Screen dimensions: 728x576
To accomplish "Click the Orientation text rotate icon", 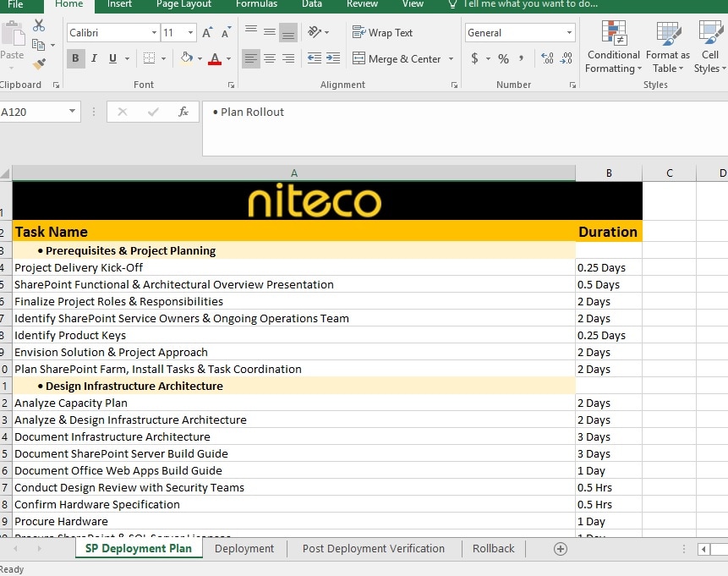I will click(315, 32).
